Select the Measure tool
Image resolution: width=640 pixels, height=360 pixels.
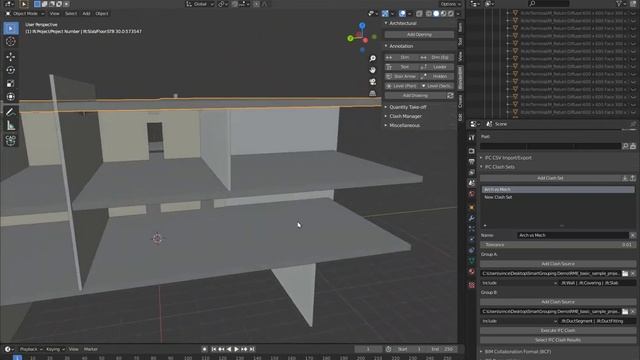click(11, 125)
